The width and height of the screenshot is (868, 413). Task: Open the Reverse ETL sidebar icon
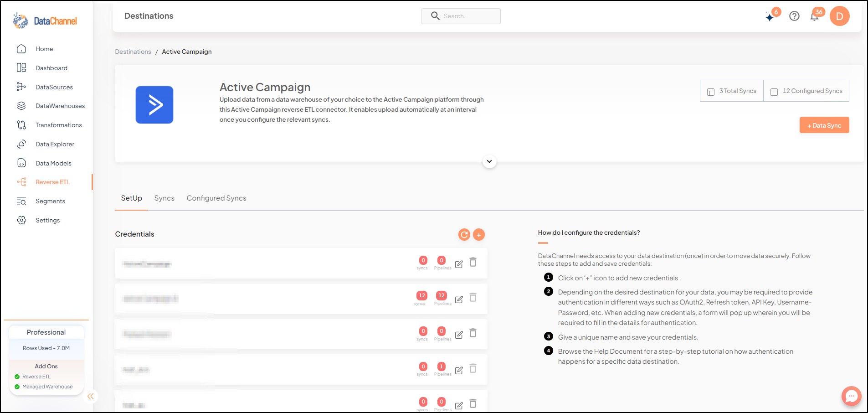[21, 182]
